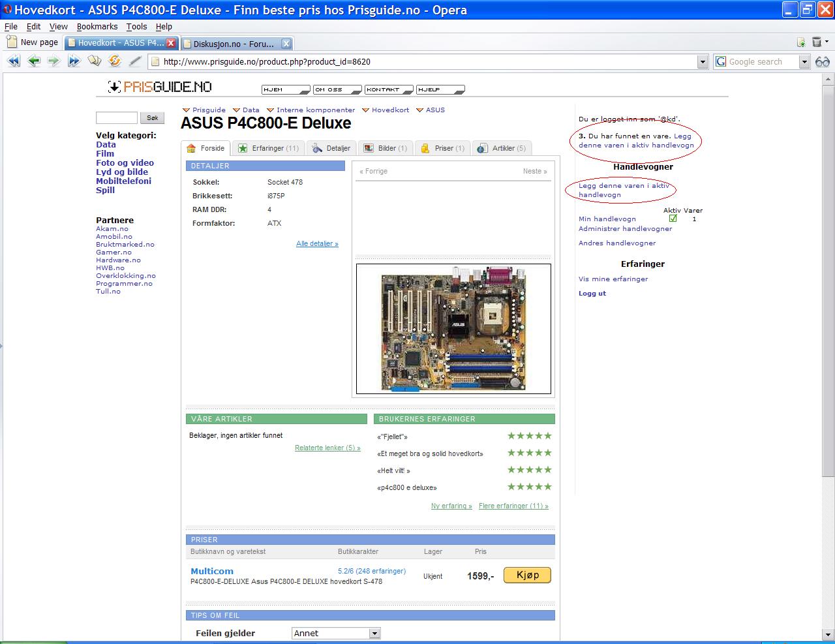This screenshot has height=644, width=835.
Task: Open the Tools menu
Action: coord(136,27)
